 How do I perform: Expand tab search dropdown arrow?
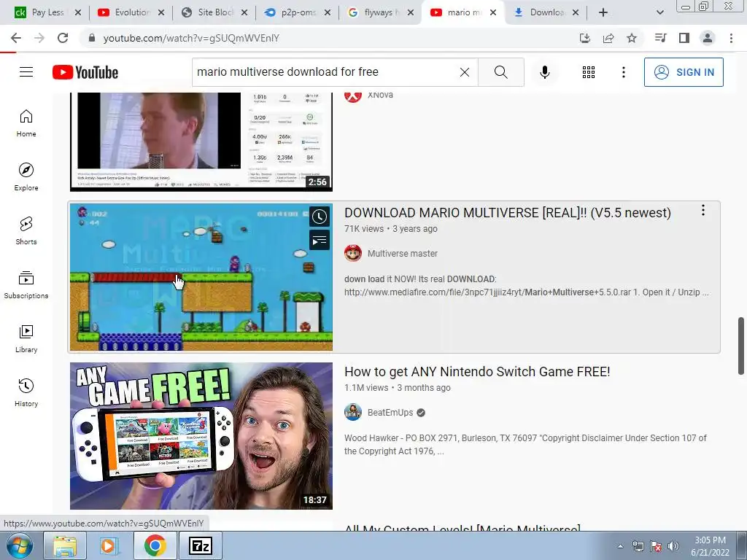(x=659, y=12)
